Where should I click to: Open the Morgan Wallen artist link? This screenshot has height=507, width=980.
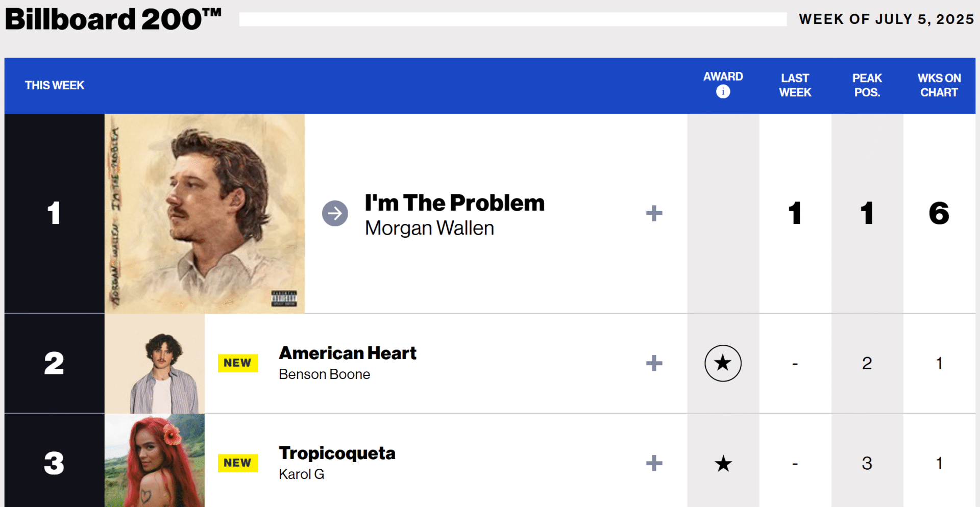pos(429,228)
